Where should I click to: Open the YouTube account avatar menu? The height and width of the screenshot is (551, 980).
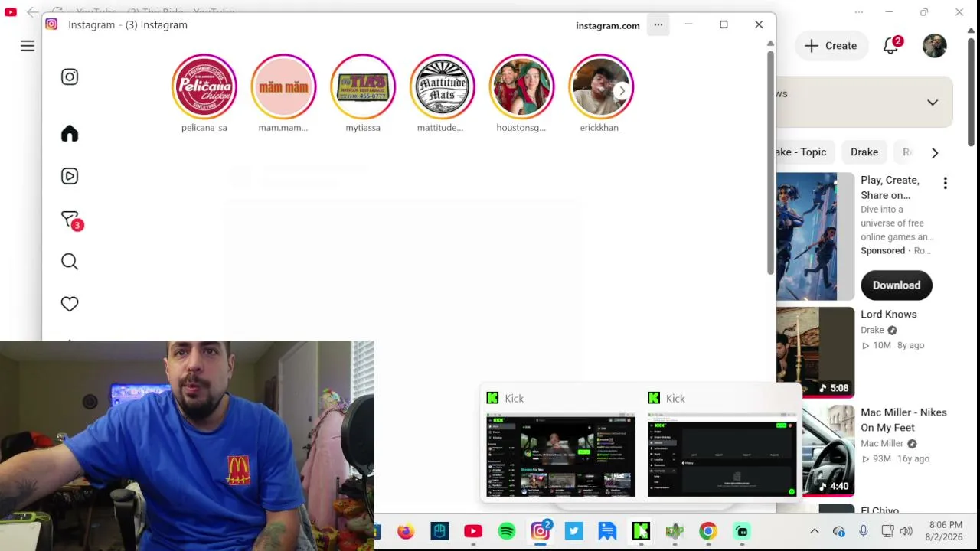(x=935, y=46)
